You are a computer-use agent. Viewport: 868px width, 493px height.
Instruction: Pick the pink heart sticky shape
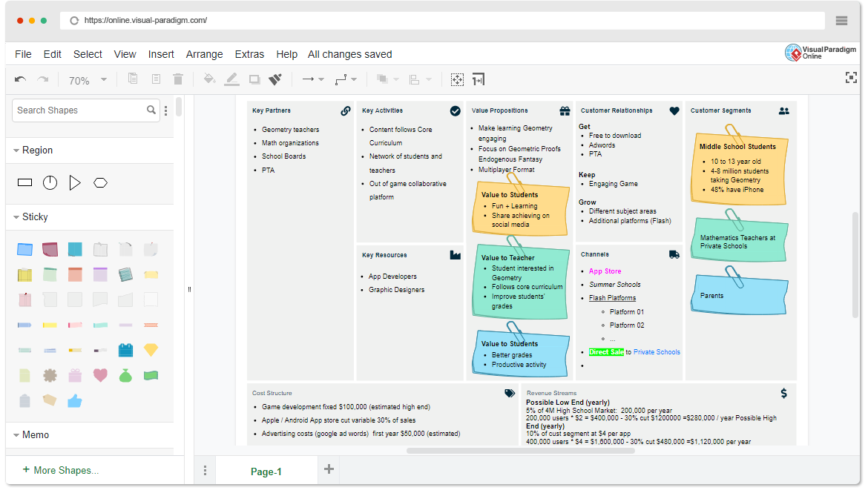[100, 375]
